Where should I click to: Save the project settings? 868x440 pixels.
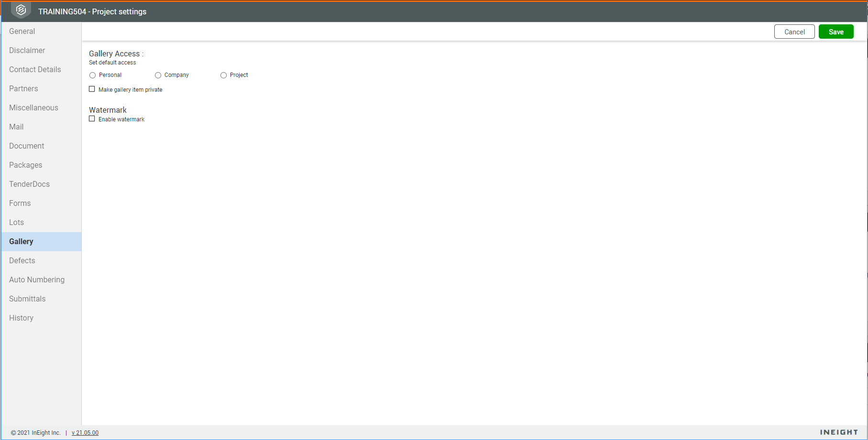click(x=836, y=32)
